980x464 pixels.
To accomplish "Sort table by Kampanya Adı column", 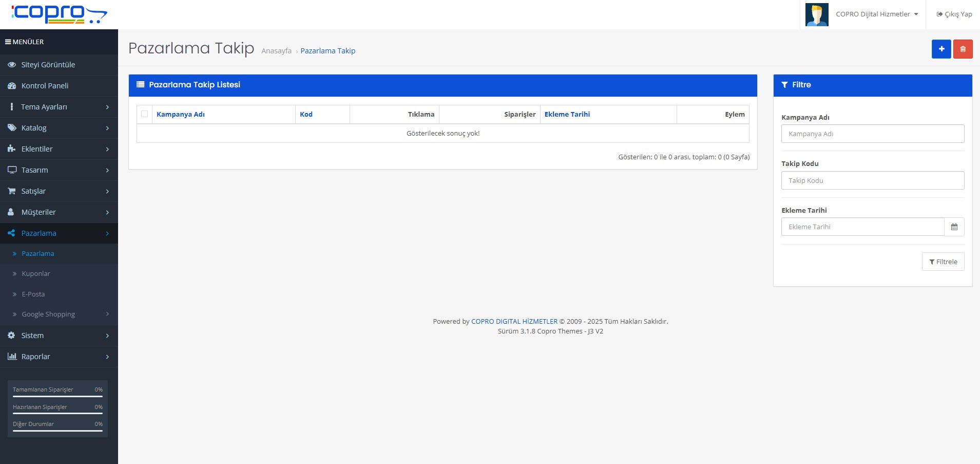I will point(181,115).
